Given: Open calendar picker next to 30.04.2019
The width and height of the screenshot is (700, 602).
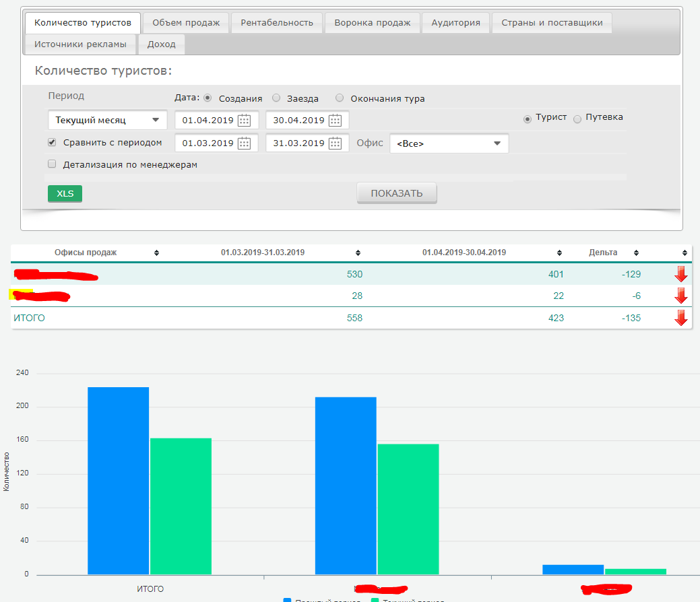Looking at the screenshot, I should click(336, 121).
